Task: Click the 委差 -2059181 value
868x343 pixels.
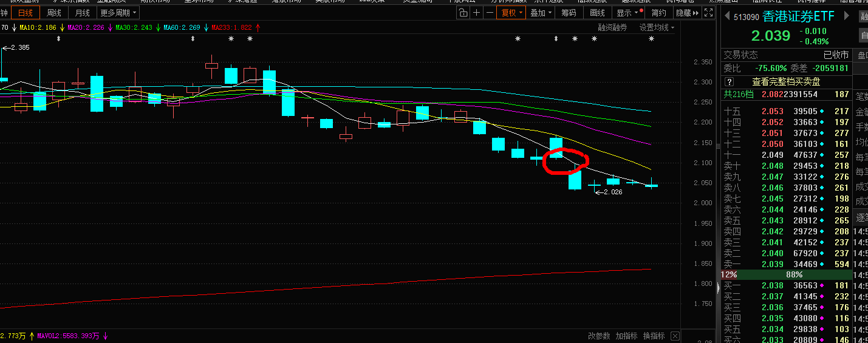Action: (829, 68)
